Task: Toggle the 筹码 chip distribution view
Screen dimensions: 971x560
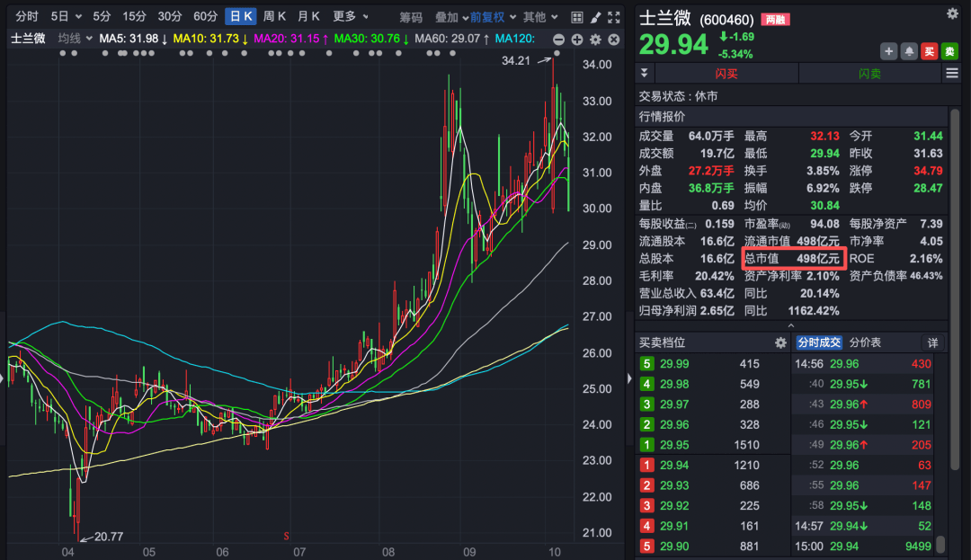Action: 411,17
